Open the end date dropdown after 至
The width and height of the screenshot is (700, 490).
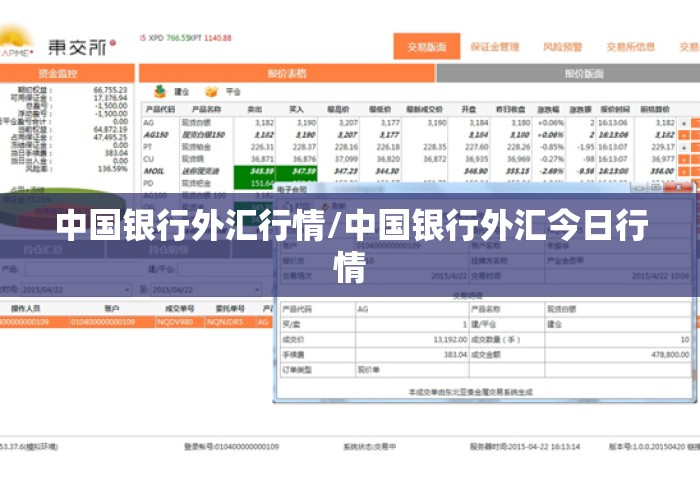(x=257, y=290)
